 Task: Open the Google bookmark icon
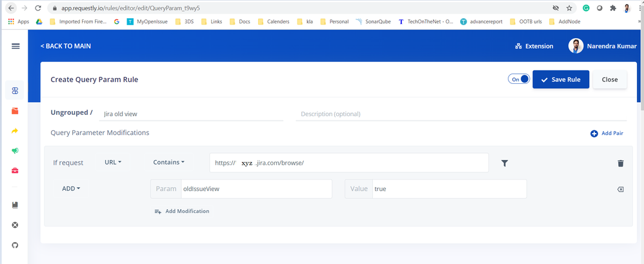coord(117,21)
